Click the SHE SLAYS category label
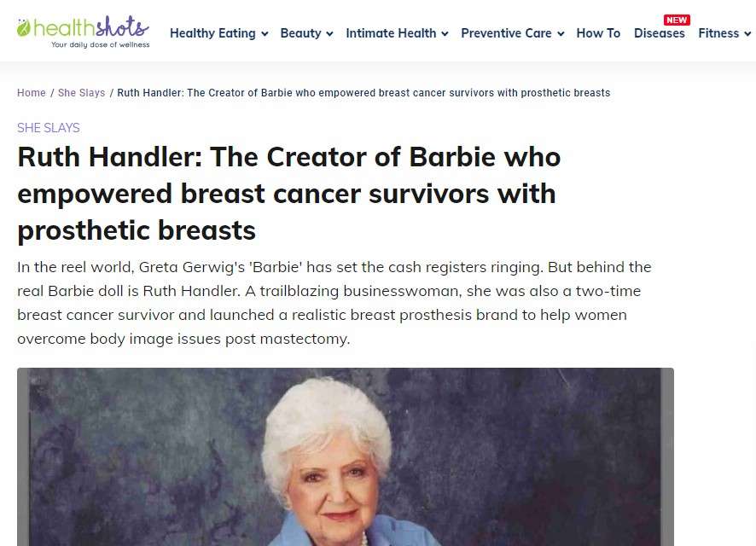This screenshot has width=756, height=546. 49,128
